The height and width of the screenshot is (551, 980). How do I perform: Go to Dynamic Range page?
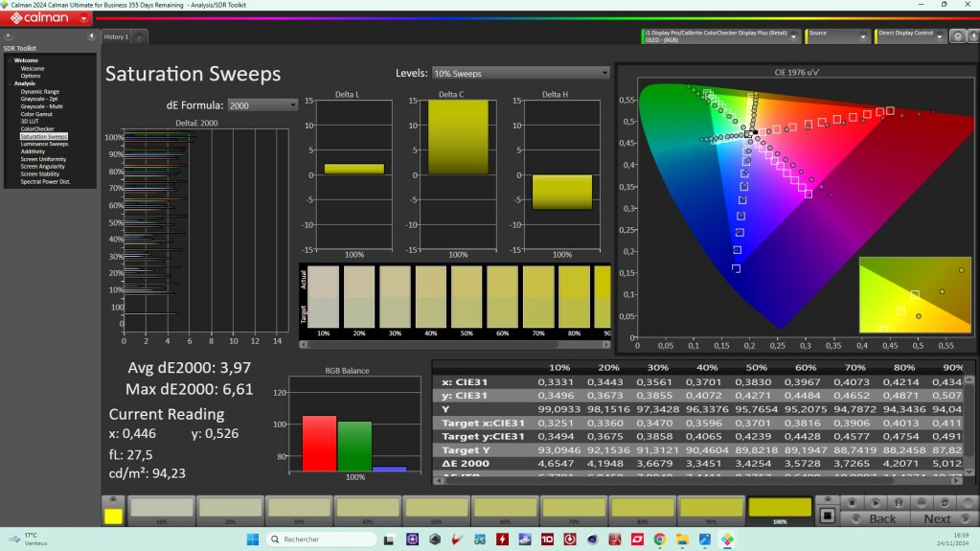40,91
